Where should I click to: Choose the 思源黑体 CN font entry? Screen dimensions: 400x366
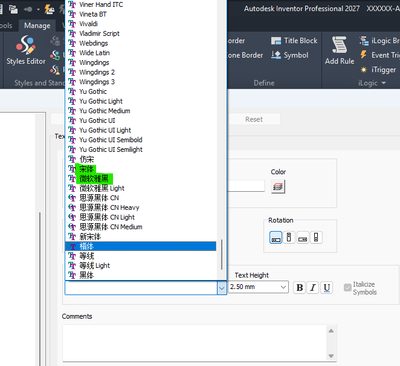pyautogui.click(x=140, y=198)
